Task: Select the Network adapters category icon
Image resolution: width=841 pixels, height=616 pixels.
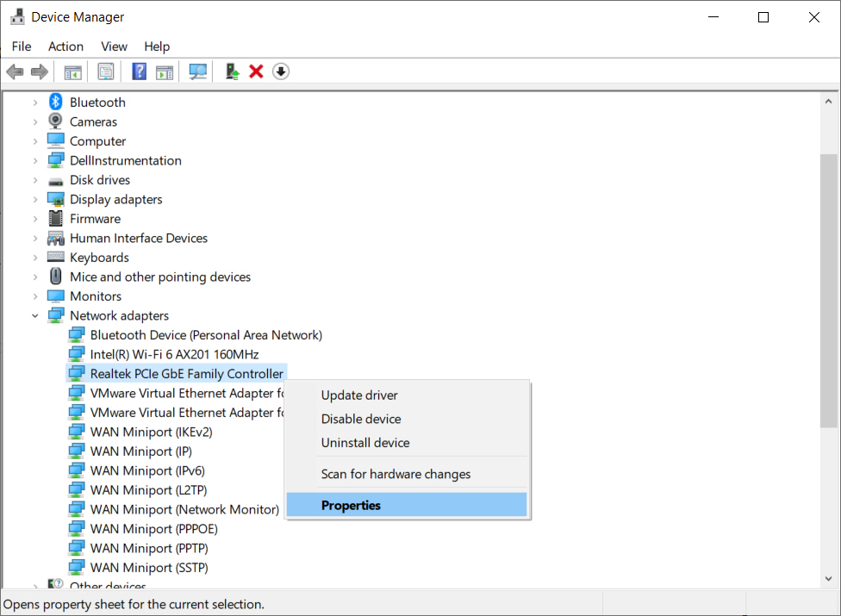Action: coord(56,315)
